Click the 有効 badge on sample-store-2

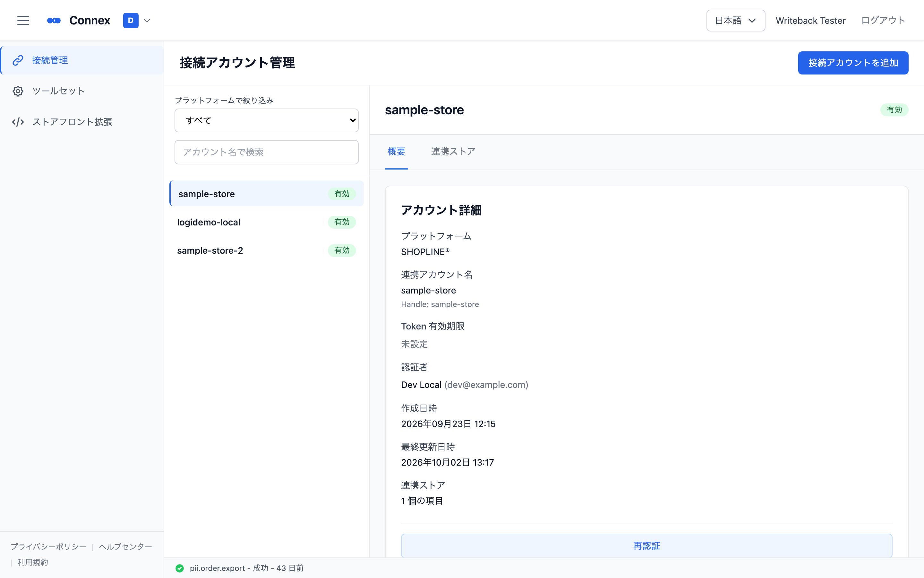(342, 250)
